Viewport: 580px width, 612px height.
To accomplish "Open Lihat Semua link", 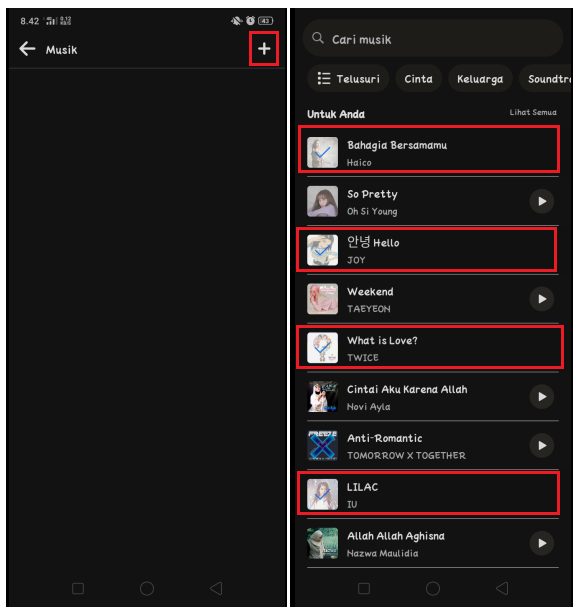I will [533, 112].
